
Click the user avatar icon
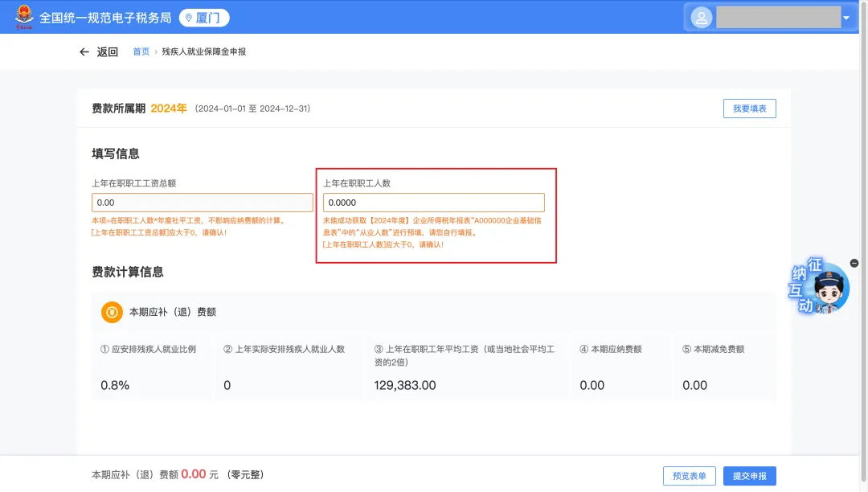click(x=702, y=18)
